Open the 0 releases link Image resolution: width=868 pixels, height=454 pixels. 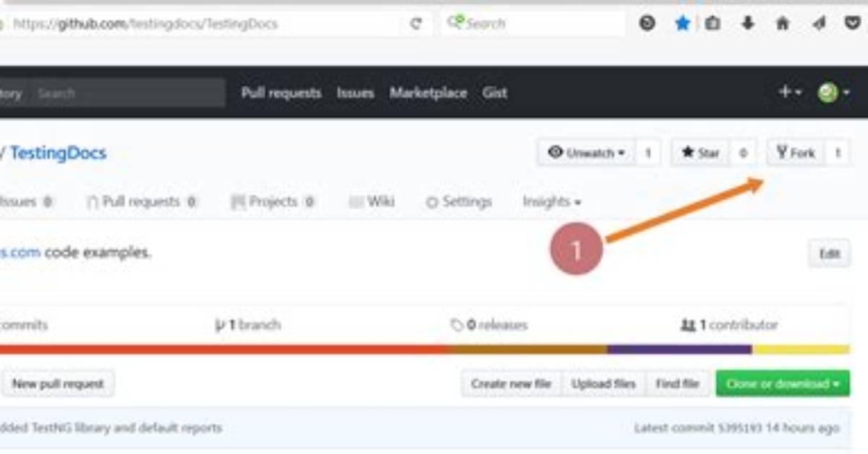[489, 325]
